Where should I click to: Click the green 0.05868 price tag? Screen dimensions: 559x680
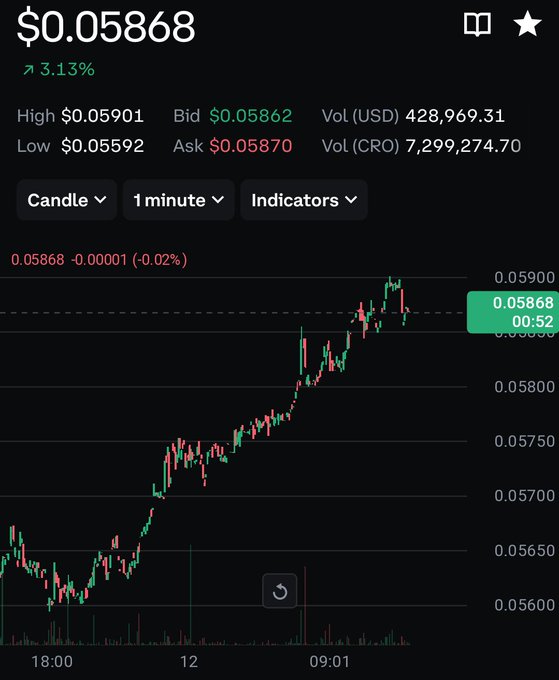(x=513, y=312)
